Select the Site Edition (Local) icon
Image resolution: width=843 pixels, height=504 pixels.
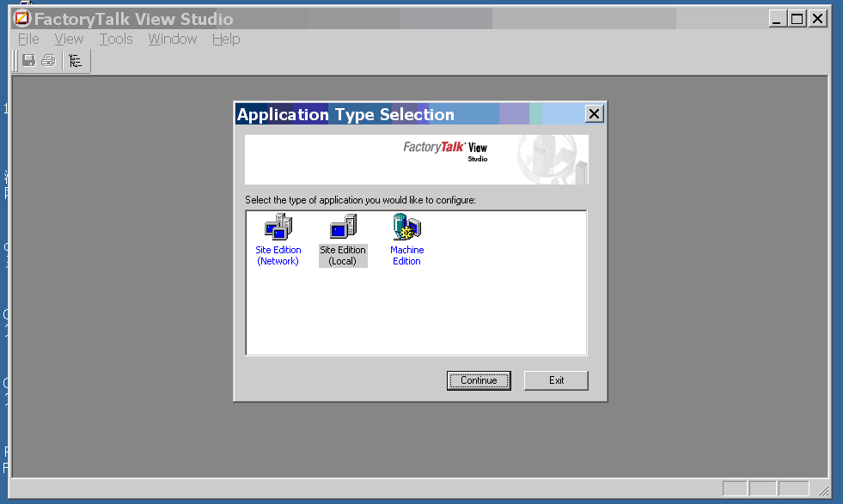(x=343, y=227)
